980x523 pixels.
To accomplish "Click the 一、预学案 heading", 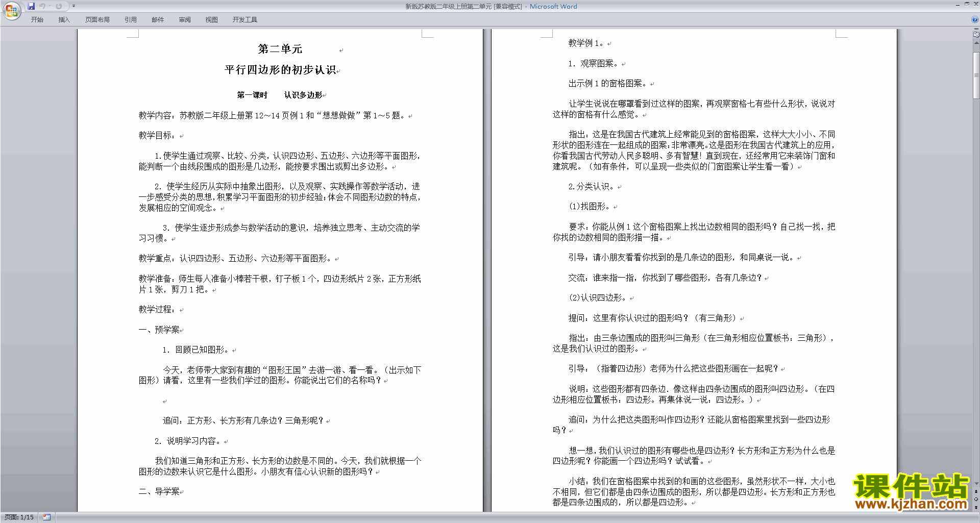I will (159, 330).
